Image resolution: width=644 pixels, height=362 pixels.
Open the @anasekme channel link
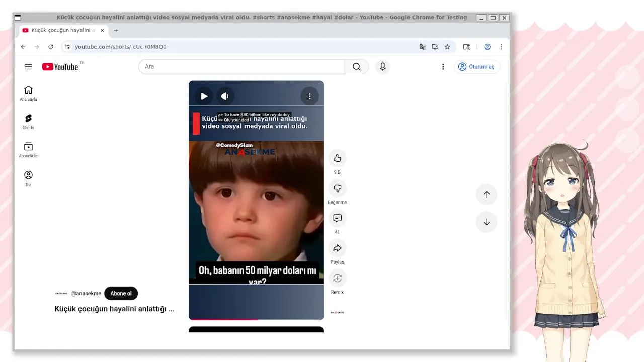coord(86,294)
